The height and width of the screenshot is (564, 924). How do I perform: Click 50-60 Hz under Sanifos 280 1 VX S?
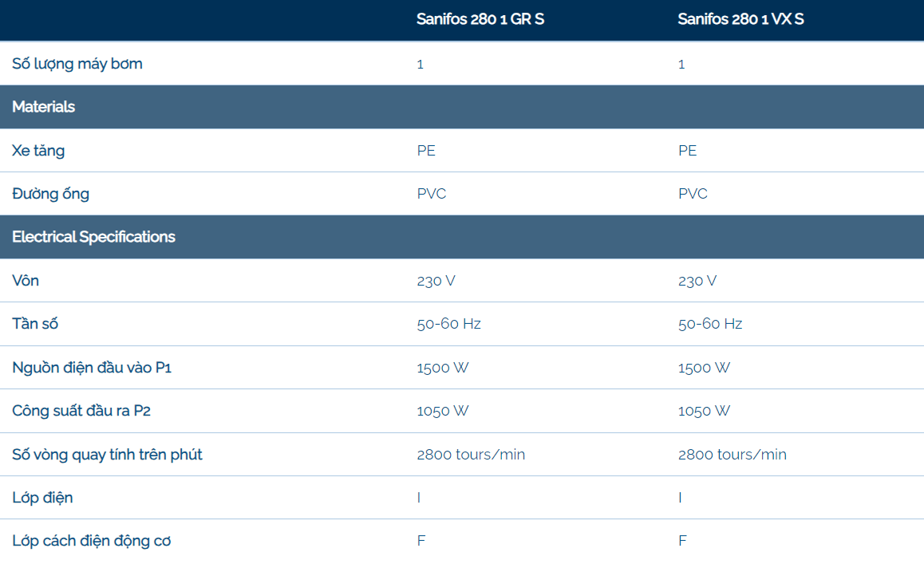(710, 324)
